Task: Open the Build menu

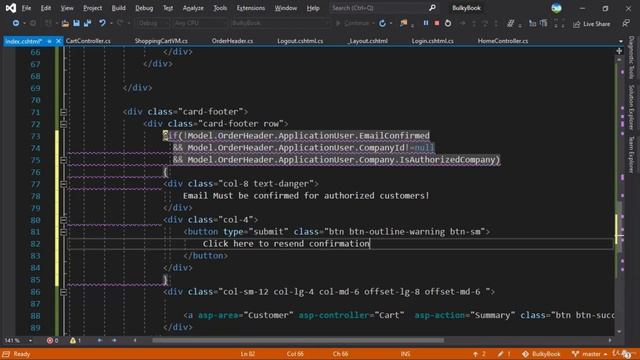Action: pos(118,8)
